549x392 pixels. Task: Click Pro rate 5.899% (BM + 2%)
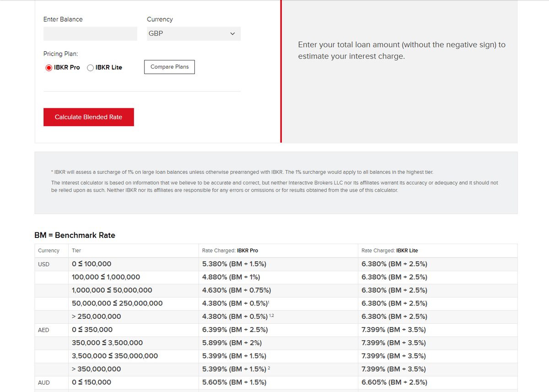click(231, 343)
